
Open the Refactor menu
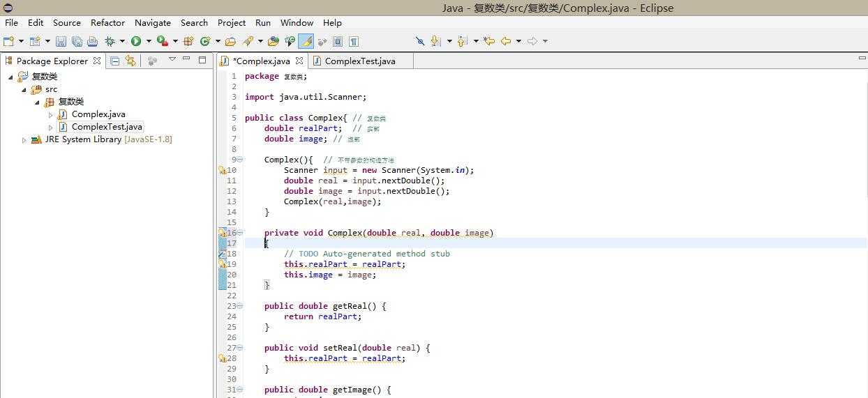107,22
